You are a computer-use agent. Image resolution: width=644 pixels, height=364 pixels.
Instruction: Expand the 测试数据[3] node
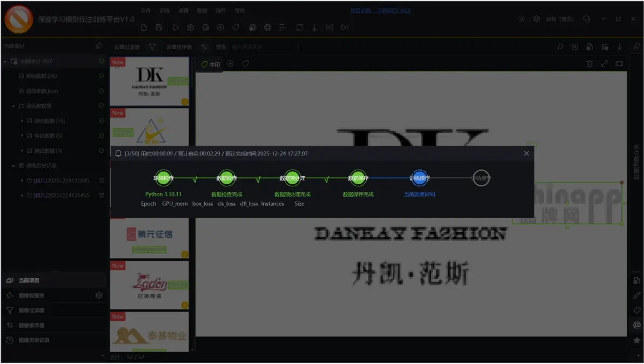click(22, 151)
